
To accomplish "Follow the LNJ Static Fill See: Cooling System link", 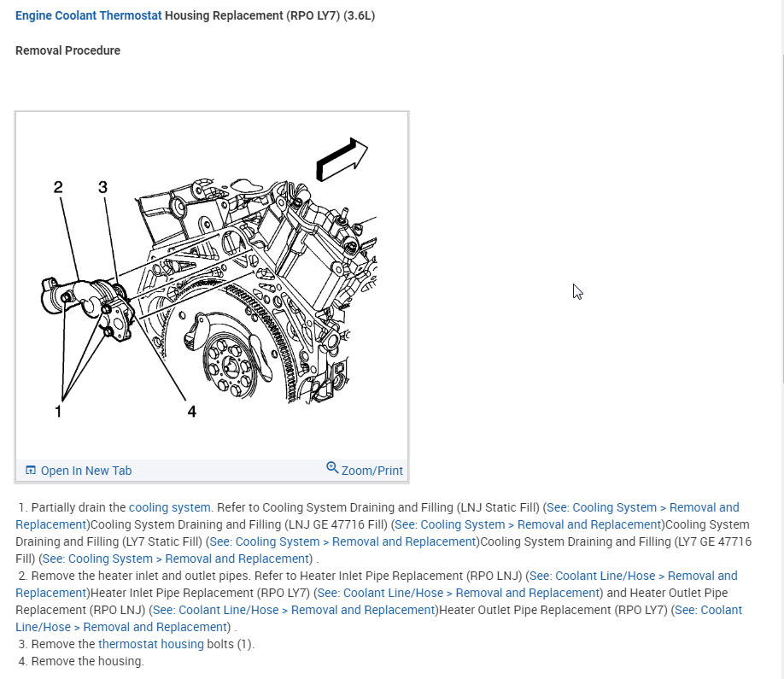I will pos(642,507).
